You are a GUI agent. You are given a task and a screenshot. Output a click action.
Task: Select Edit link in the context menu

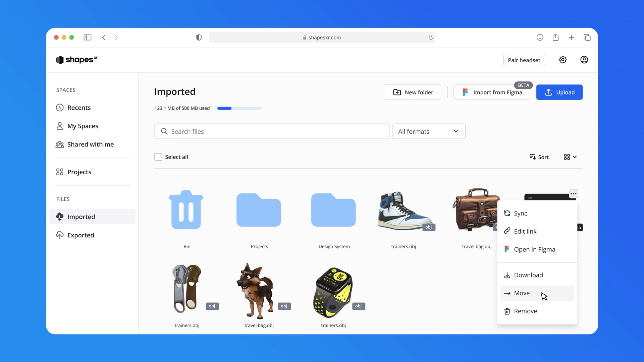pyautogui.click(x=537, y=231)
